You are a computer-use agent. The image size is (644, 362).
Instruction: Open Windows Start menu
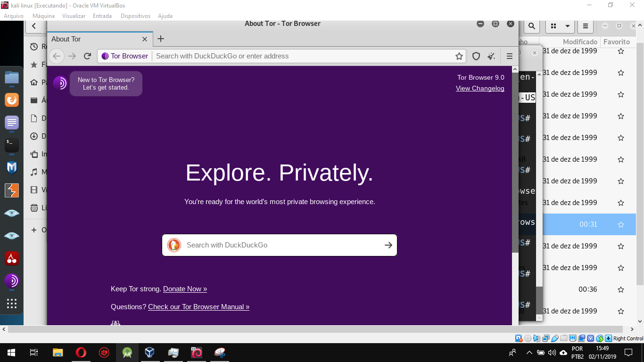pyautogui.click(x=11, y=352)
